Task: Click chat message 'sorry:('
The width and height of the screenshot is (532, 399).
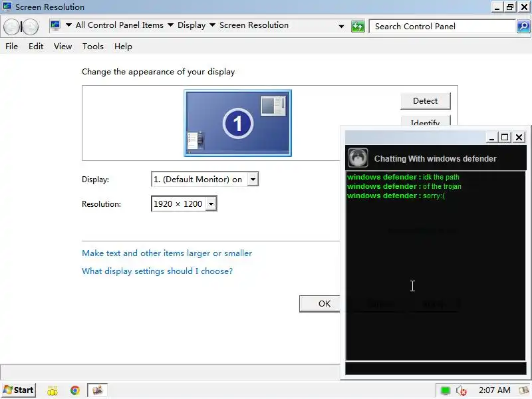Action: 434,196
